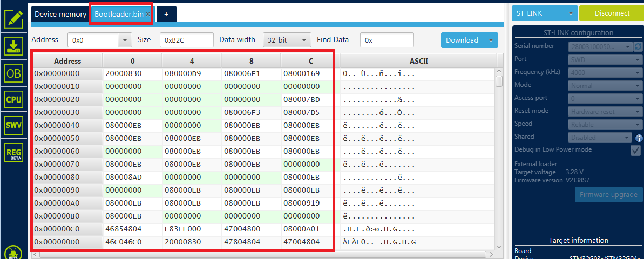Open the Data width 32-bit dropdown

click(287, 40)
